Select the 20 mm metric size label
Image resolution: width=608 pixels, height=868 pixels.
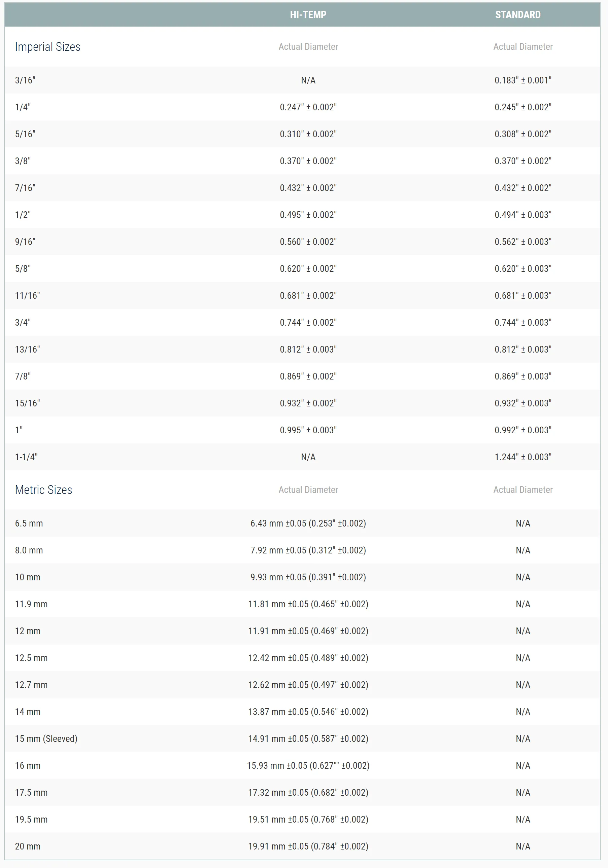point(28,846)
